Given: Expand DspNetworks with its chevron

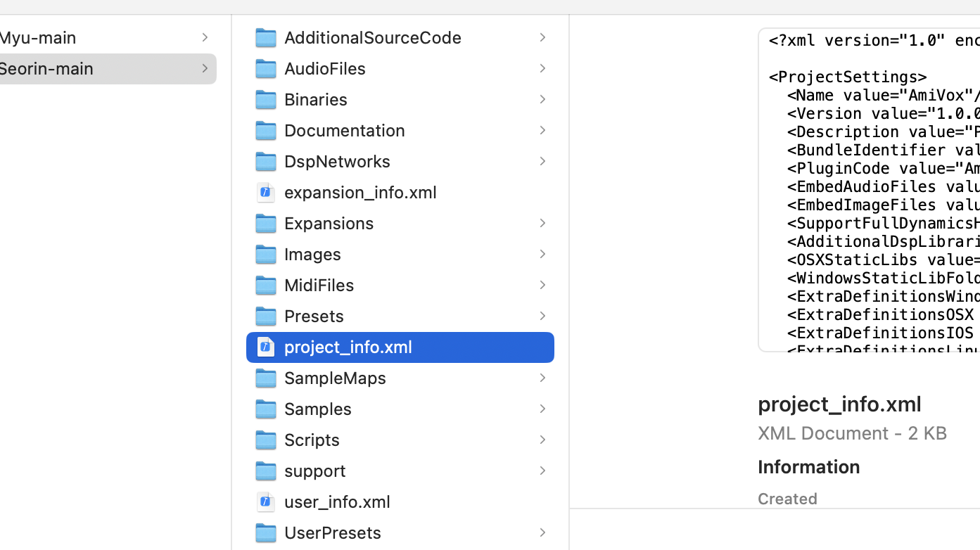Looking at the screenshot, I should coord(542,161).
